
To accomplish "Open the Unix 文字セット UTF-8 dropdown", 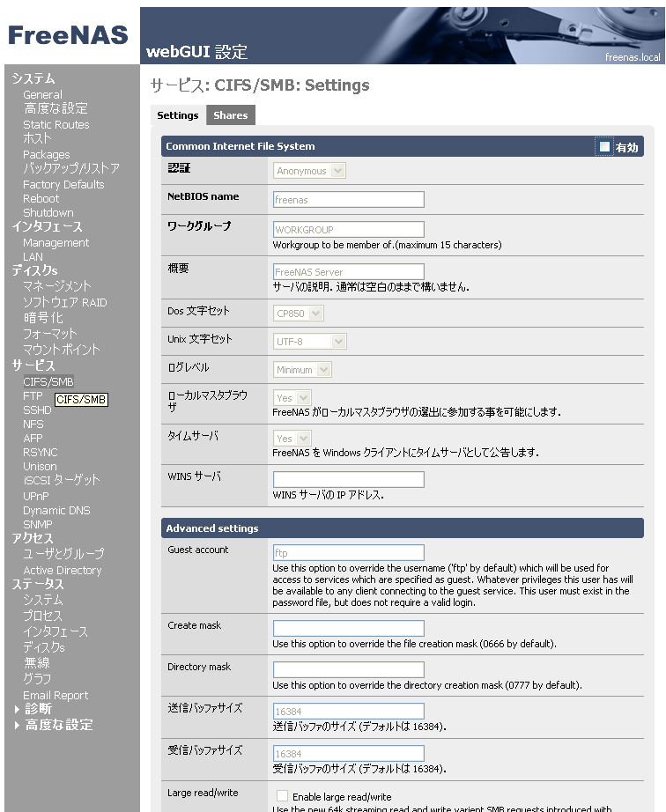I will pyautogui.click(x=310, y=342).
